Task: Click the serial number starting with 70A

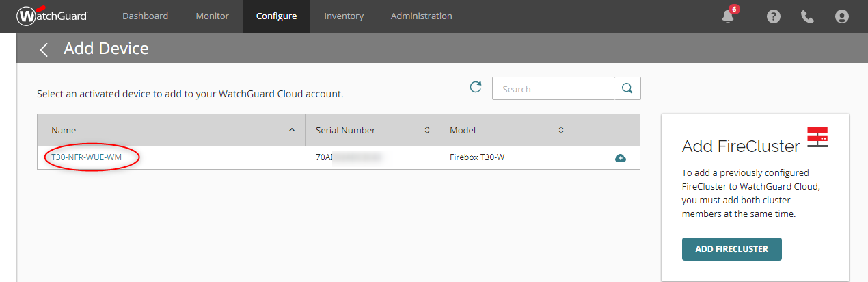Action: (x=347, y=157)
